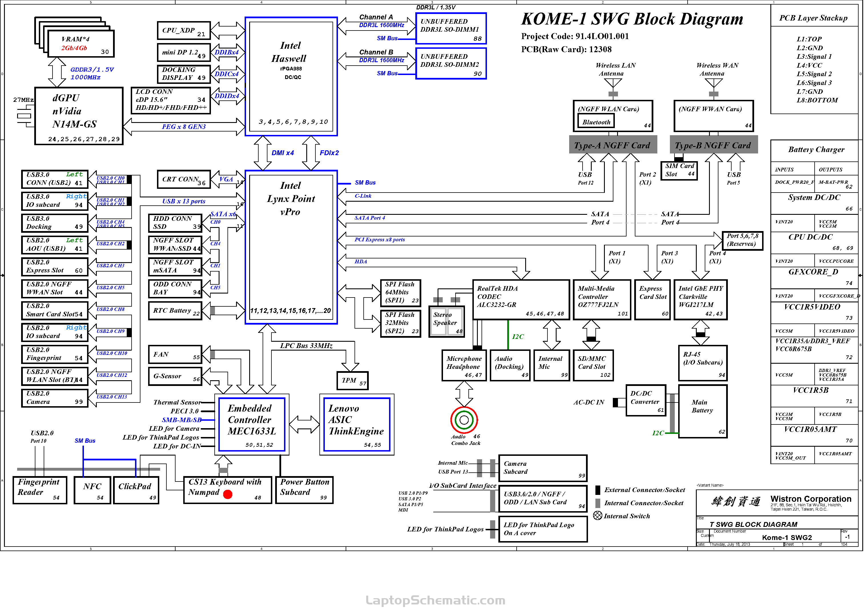
Task: Click Internal Connector/Socket legend swatch
Action: click(x=598, y=503)
